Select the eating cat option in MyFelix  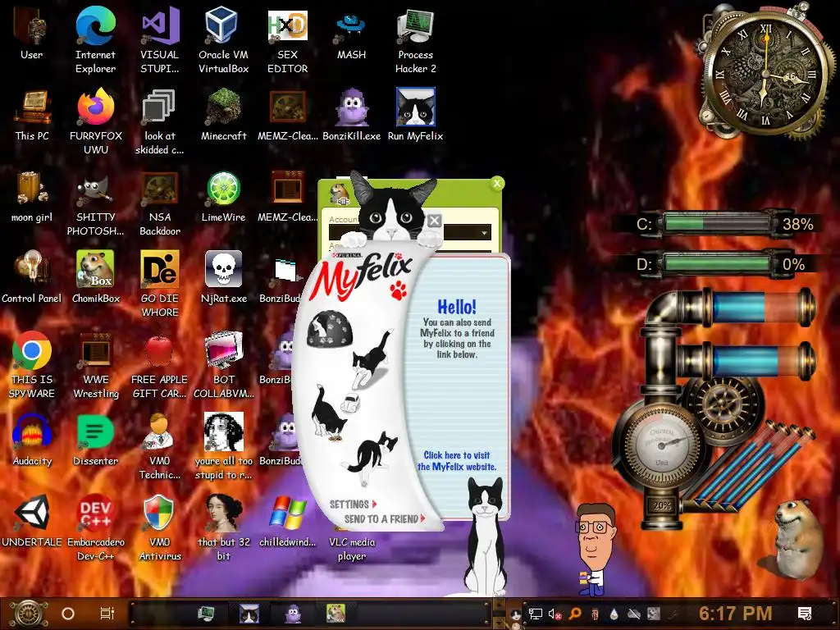(328, 413)
